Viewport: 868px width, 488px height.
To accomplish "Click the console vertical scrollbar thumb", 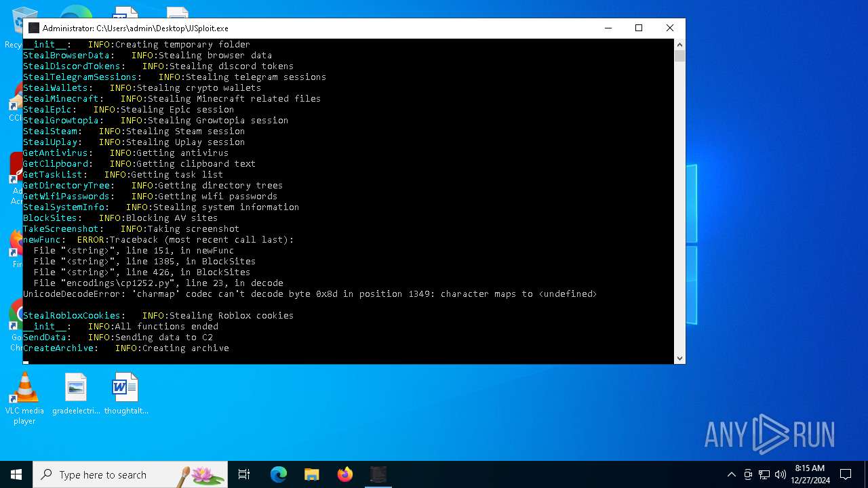I will 679,56.
